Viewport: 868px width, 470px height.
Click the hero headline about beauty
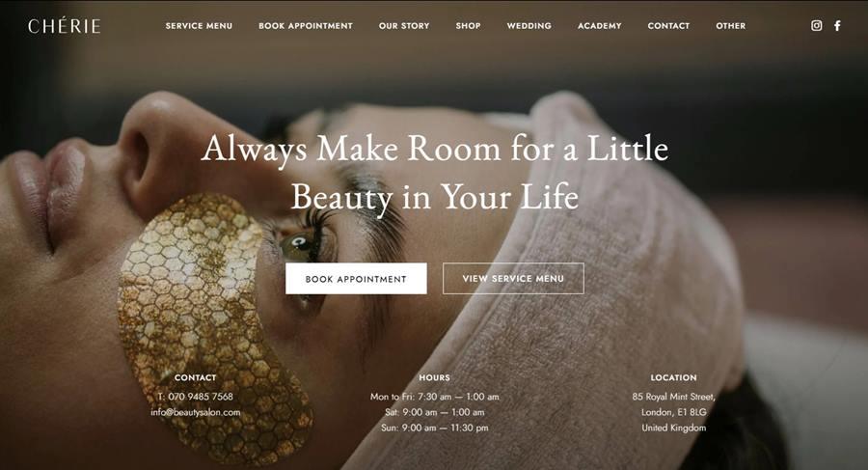point(435,173)
